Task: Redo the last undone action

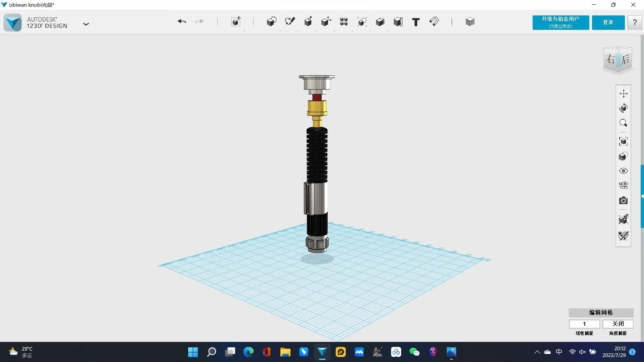Action: tap(199, 22)
